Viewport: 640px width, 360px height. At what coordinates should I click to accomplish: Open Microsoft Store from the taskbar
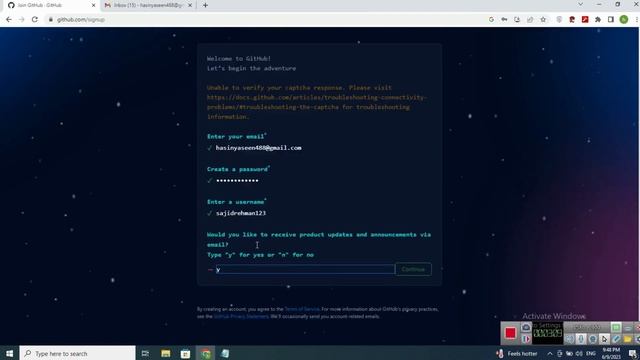click(185, 353)
